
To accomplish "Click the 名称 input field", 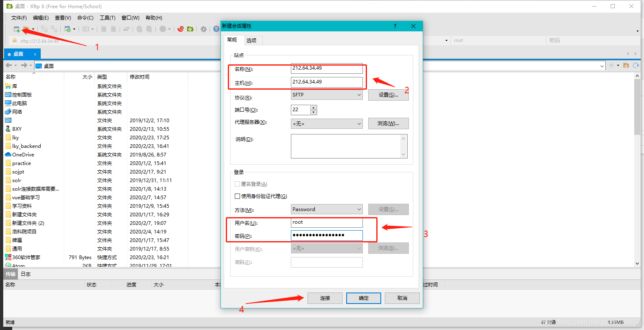I will [x=327, y=68].
